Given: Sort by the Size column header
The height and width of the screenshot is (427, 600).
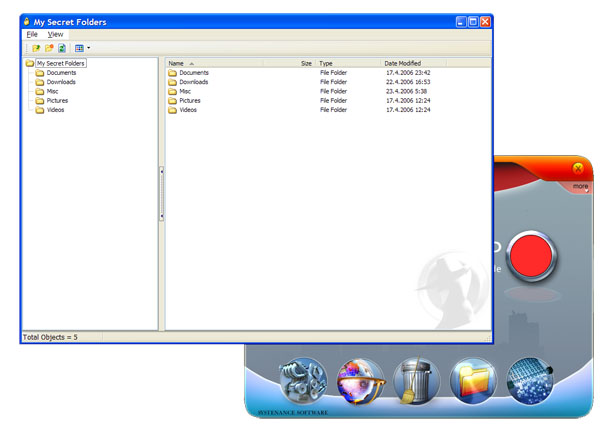Looking at the screenshot, I should coord(289,63).
